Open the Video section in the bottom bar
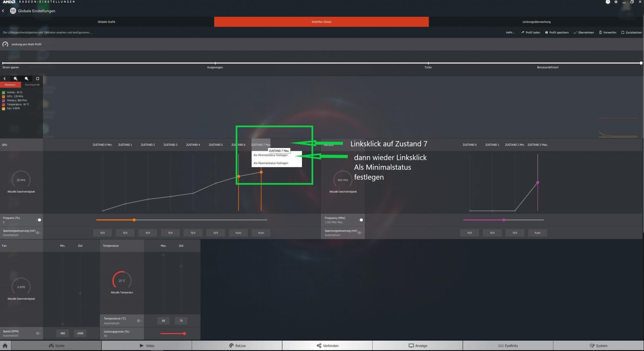644x351 pixels. (x=147, y=346)
